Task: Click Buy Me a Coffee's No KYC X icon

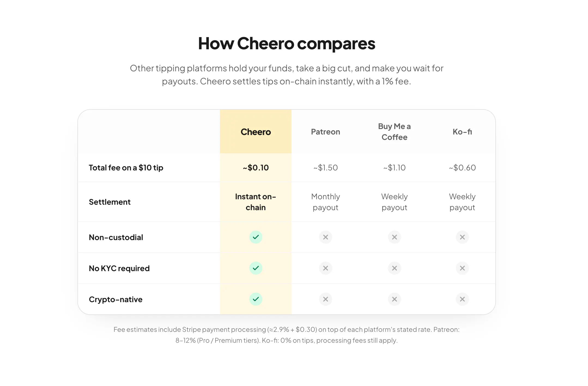Action: [x=394, y=268]
